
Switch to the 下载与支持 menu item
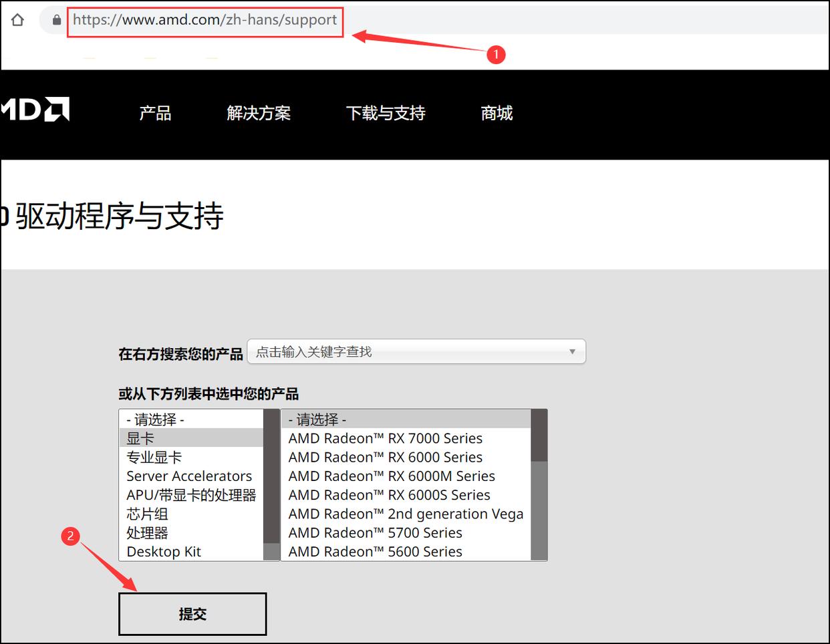386,113
